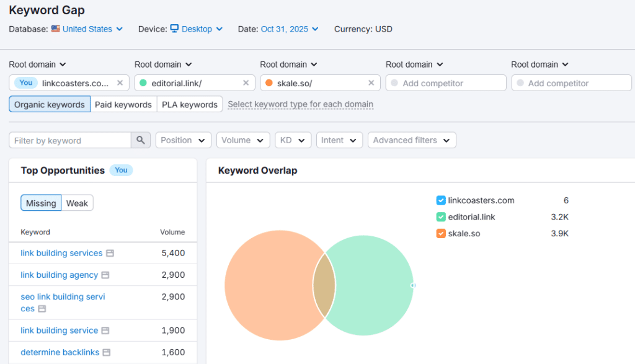The height and width of the screenshot is (364, 635).
Task: Uncheck linkcoasters.com in the overlap legend
Action: point(441,200)
